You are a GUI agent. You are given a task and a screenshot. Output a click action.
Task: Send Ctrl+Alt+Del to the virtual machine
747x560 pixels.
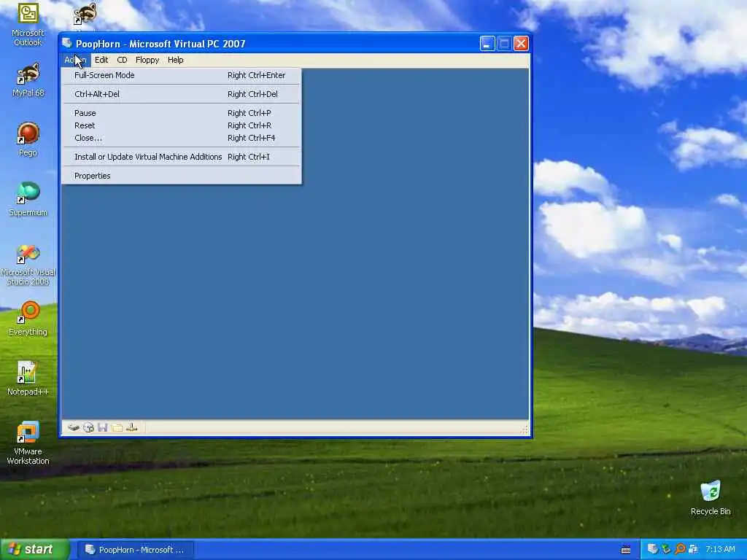pos(181,94)
